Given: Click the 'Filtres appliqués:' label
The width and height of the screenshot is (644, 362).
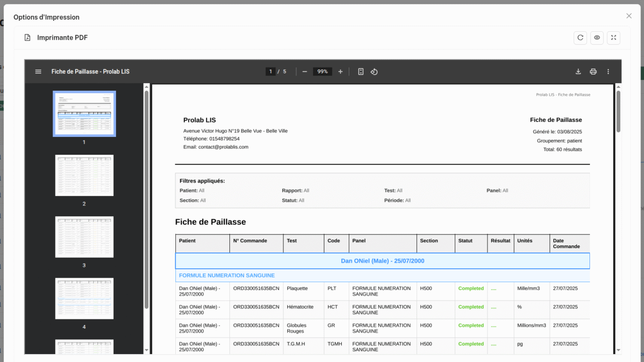Looking at the screenshot, I should (x=202, y=181).
